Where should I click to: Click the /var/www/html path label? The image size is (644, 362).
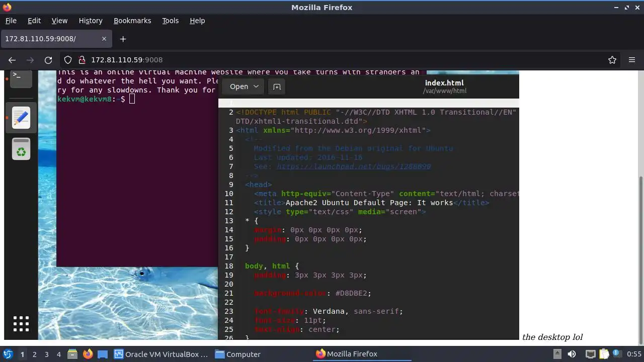[444, 91]
